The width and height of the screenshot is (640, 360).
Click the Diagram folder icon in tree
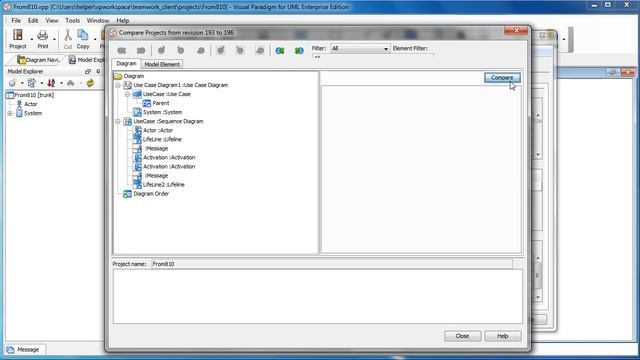(x=118, y=76)
